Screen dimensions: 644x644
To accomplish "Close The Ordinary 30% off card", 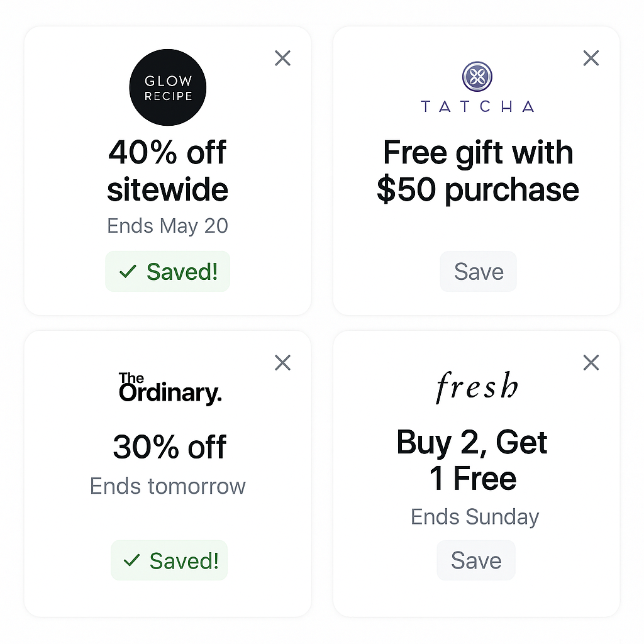I will [282, 363].
